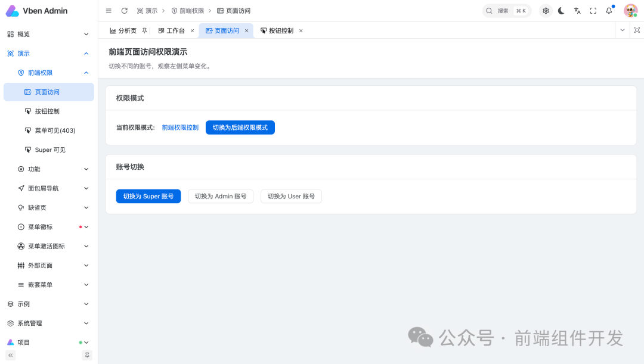Image resolution: width=644 pixels, height=364 pixels.
Task: Click the 前端权限控制 link
Action: coord(180,127)
